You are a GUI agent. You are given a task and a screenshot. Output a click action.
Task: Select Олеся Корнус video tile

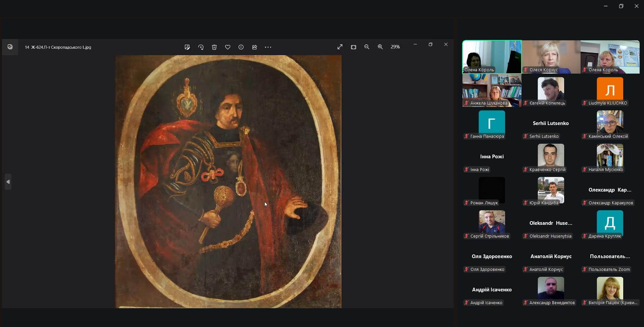[x=551, y=56]
